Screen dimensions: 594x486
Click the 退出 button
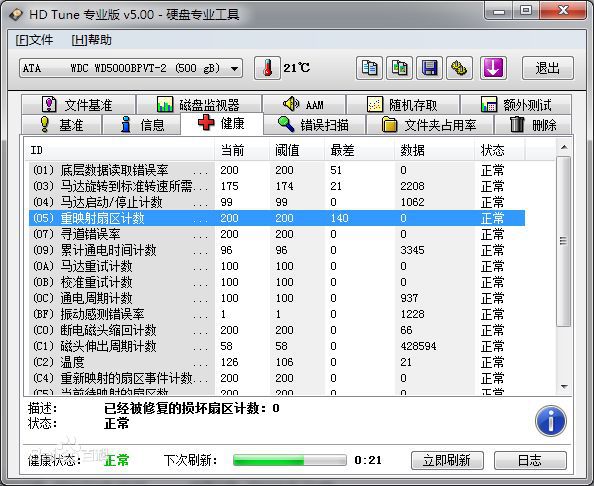click(x=548, y=68)
